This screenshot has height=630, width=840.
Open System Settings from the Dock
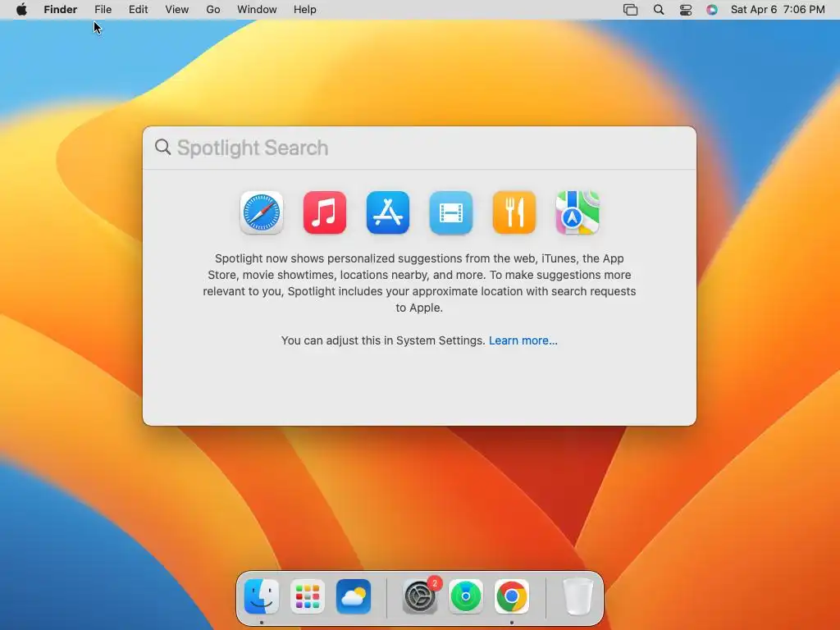[x=420, y=596]
